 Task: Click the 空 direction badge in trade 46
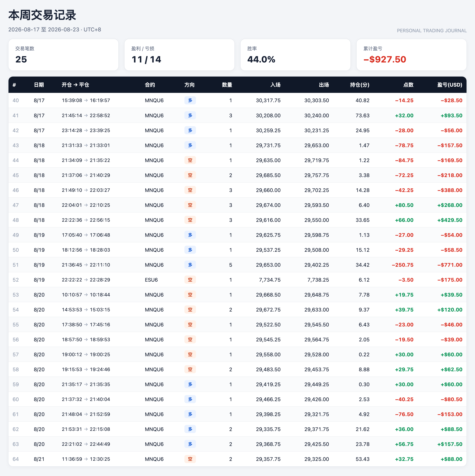[x=190, y=190]
